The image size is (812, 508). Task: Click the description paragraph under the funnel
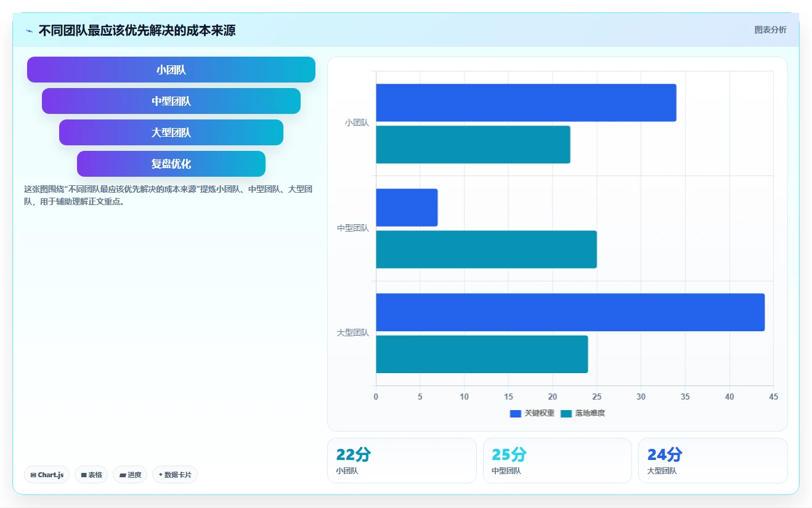[x=168, y=195]
